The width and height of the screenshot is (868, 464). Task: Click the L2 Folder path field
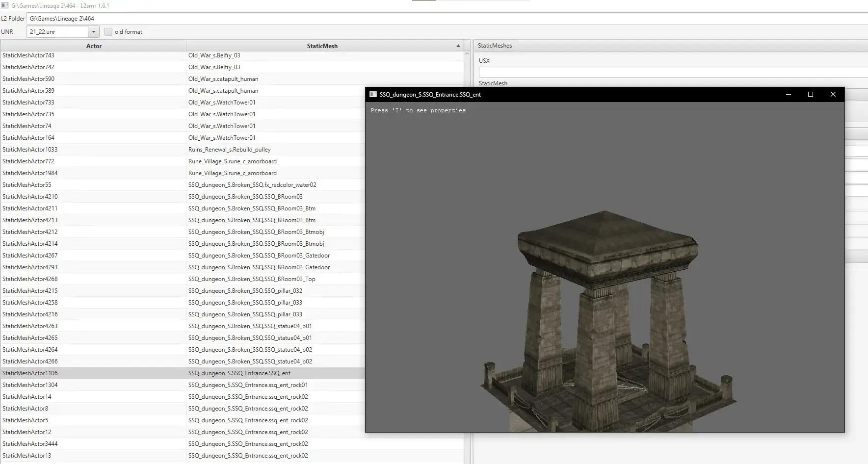[447, 19]
